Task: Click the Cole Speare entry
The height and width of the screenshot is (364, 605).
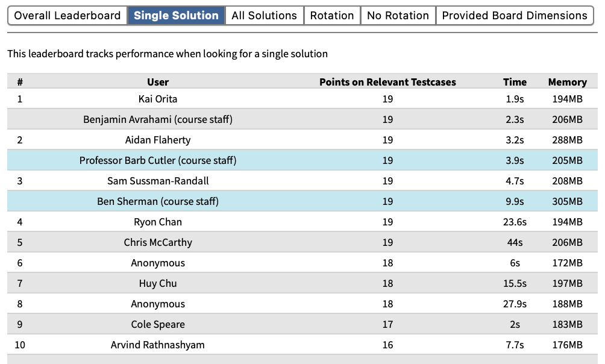Action: 158,324
